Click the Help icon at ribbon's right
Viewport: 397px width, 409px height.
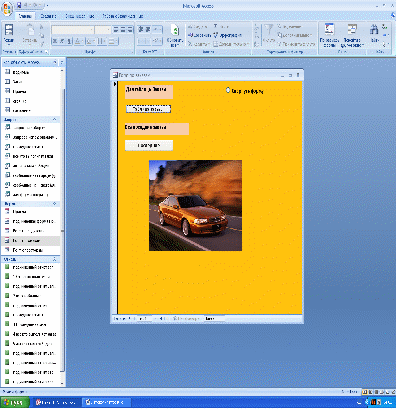(x=393, y=15)
